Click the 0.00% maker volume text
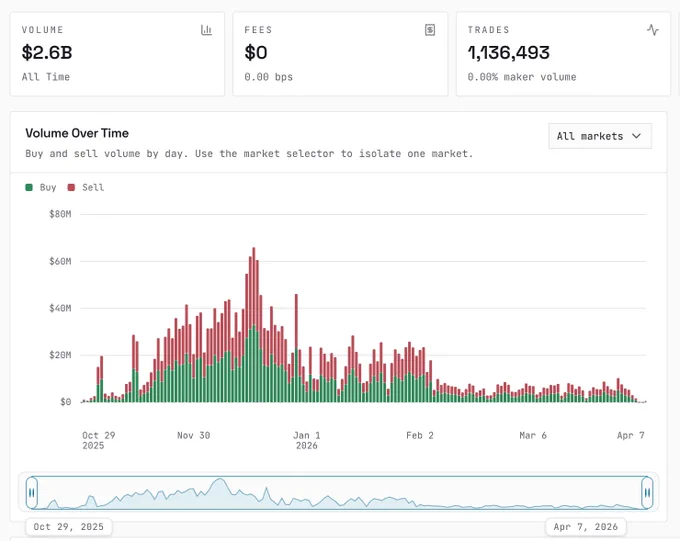Screen dimensions: 680x541 point(522,77)
